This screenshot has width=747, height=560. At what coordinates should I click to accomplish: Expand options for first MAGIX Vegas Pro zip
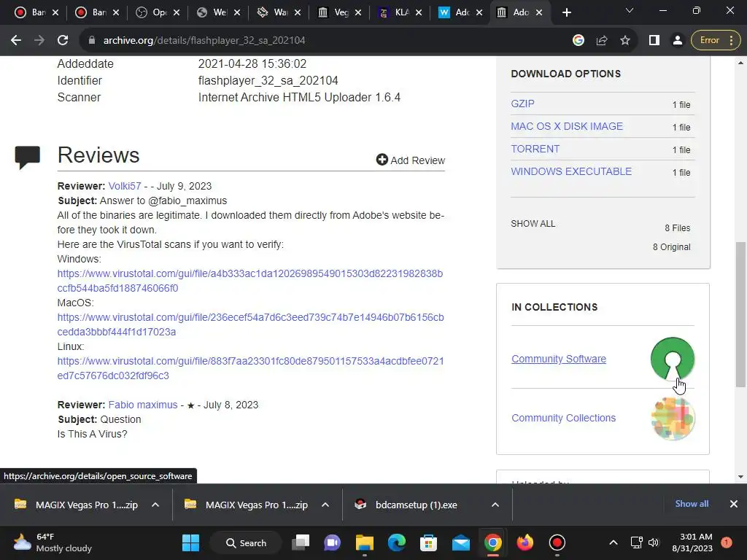coord(155,505)
